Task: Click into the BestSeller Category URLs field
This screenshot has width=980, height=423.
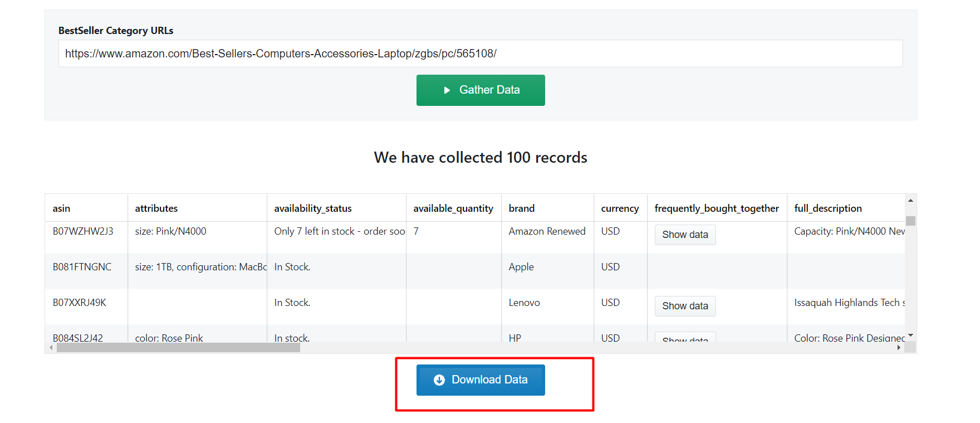Action: 481,54
